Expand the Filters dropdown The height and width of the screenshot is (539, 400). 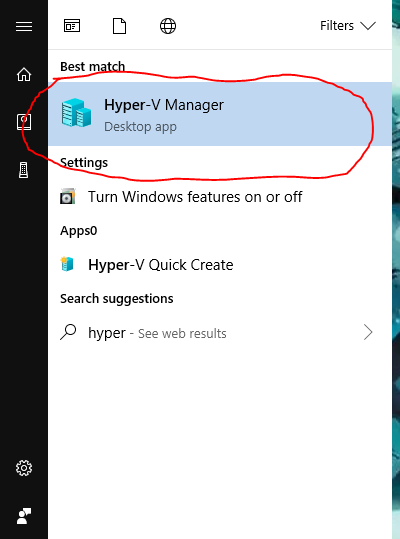coord(348,26)
